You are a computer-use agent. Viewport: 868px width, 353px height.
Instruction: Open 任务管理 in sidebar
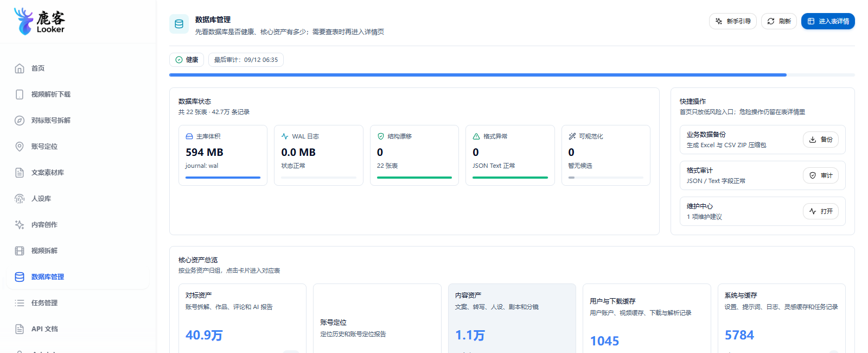click(78, 303)
